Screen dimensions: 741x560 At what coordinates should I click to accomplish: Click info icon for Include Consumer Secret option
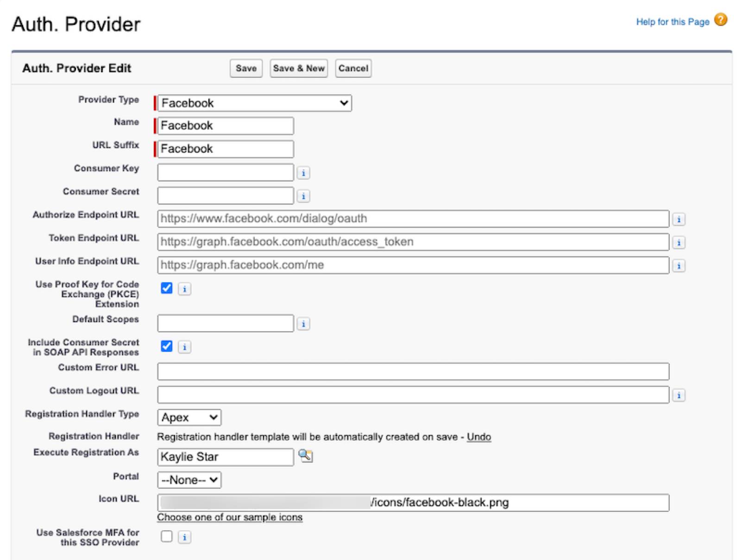184,347
